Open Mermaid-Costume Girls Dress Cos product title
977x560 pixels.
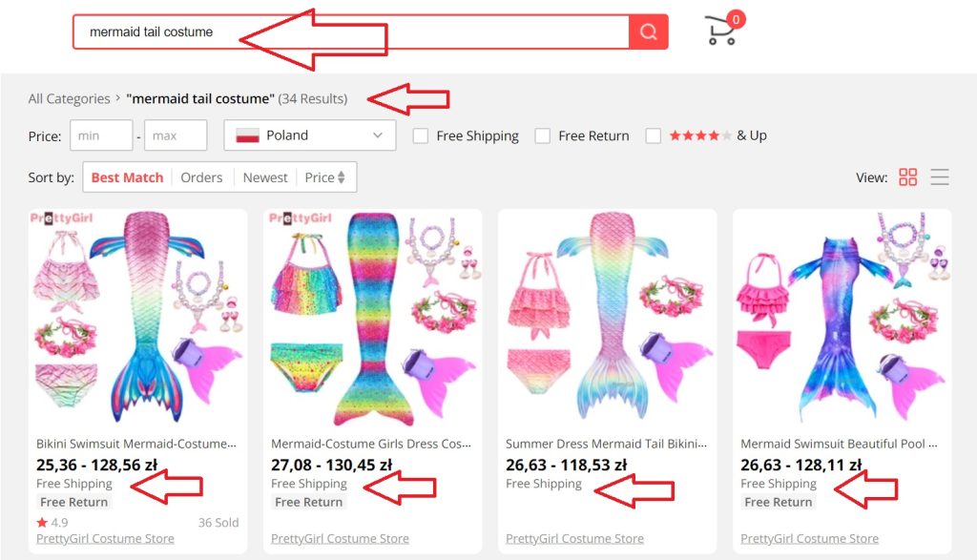click(x=371, y=444)
